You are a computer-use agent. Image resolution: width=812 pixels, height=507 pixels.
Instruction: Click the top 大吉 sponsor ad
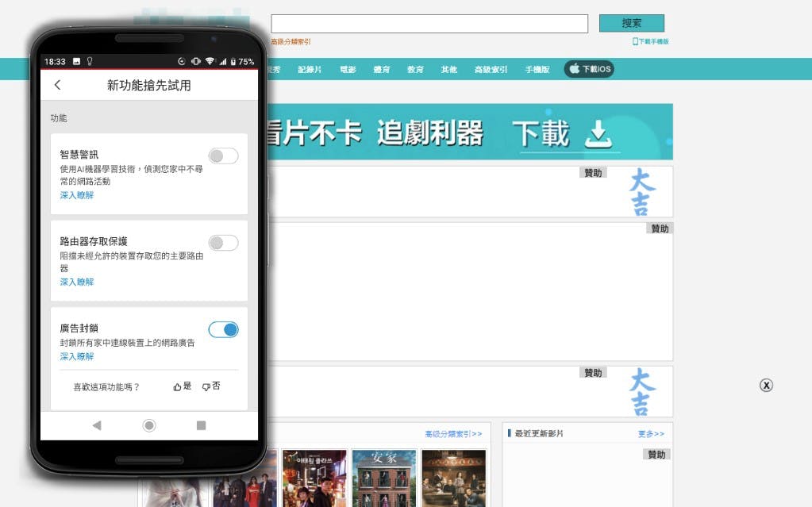(x=642, y=191)
